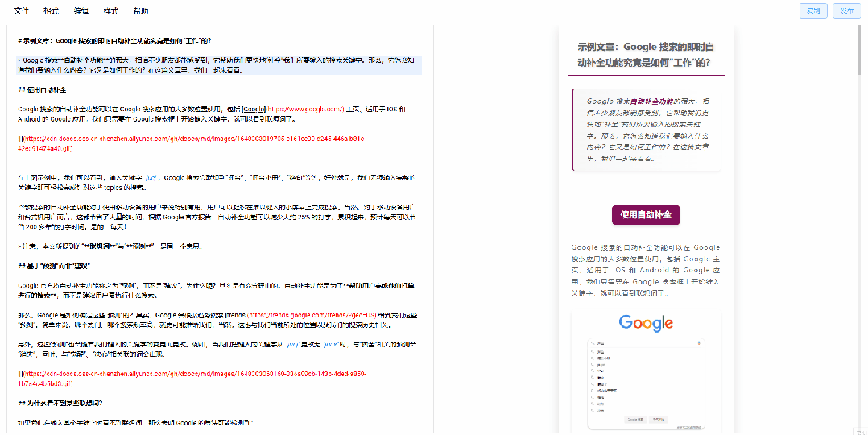Click the first red image URL in editor

[x=192, y=143]
